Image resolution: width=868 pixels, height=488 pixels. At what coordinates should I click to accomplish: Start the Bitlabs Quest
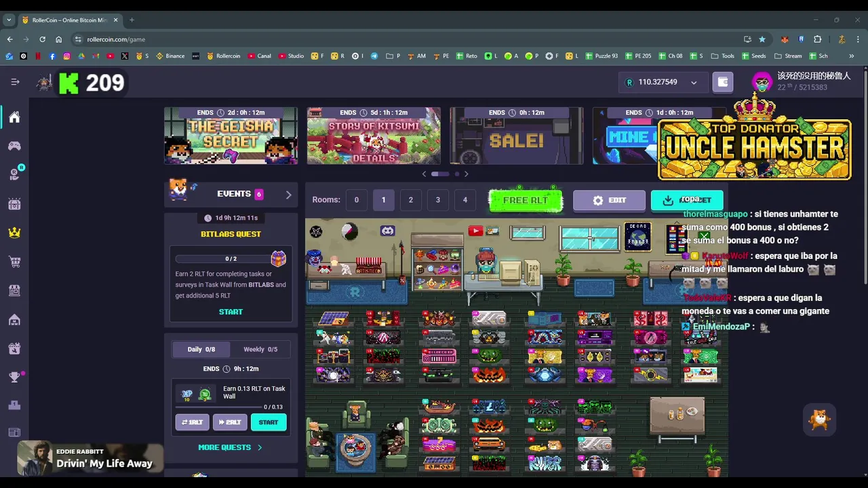[231, 312]
